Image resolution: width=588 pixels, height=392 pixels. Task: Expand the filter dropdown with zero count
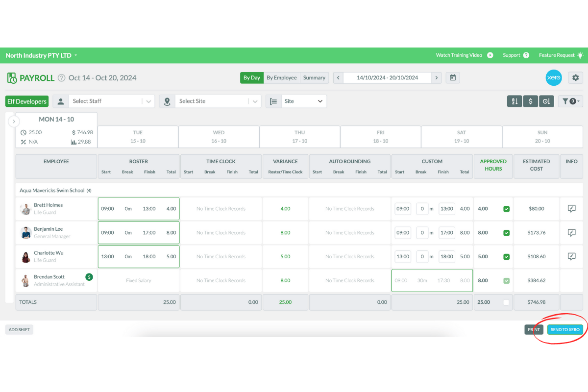[x=570, y=101]
